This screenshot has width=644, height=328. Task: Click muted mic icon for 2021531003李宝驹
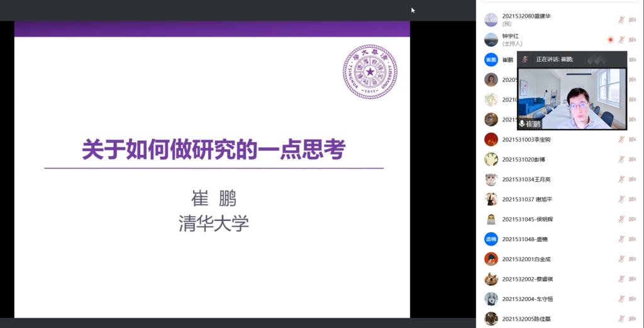[621, 140]
